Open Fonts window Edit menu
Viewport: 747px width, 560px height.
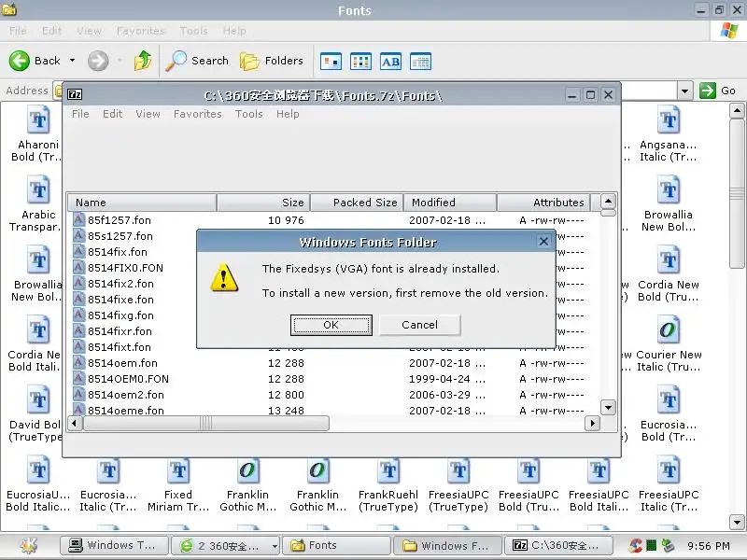(51, 31)
